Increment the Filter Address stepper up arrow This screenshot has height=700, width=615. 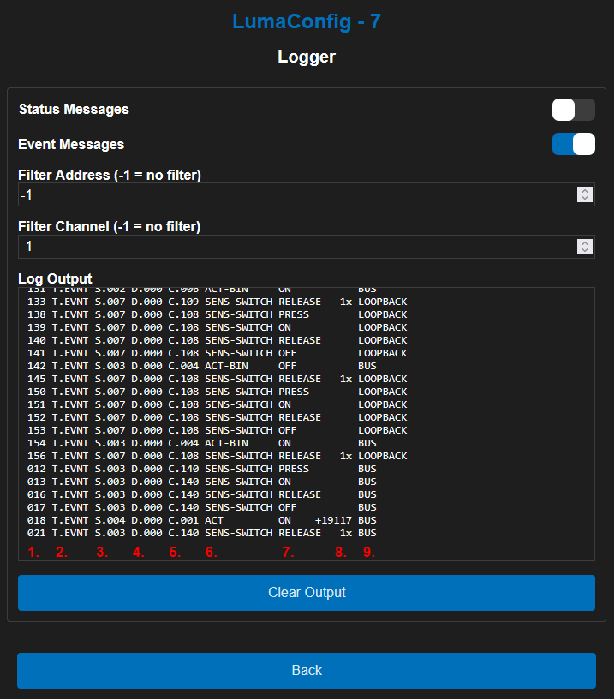pyautogui.click(x=585, y=191)
